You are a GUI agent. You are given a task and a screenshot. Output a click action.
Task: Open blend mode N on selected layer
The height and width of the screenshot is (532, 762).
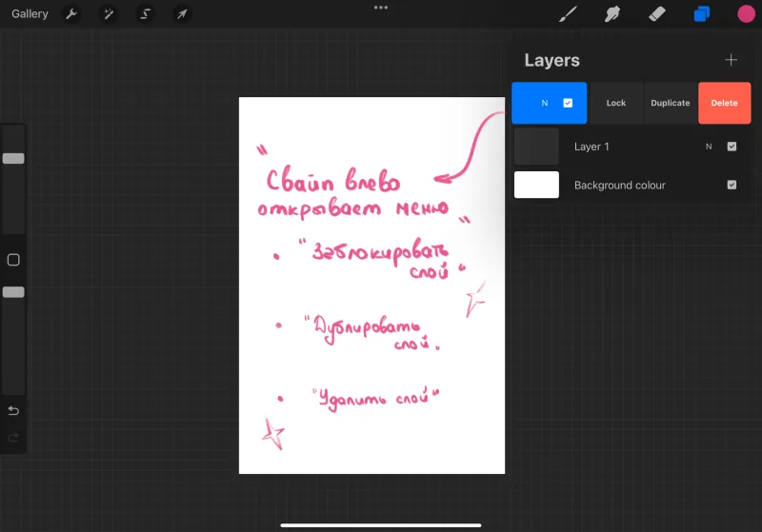pos(545,103)
